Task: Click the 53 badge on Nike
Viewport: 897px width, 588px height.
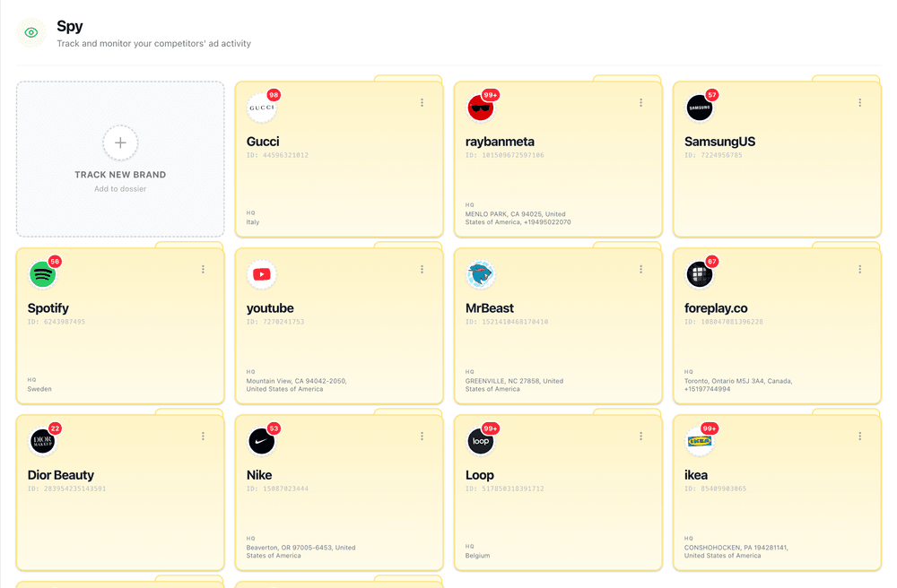Action: [x=274, y=428]
